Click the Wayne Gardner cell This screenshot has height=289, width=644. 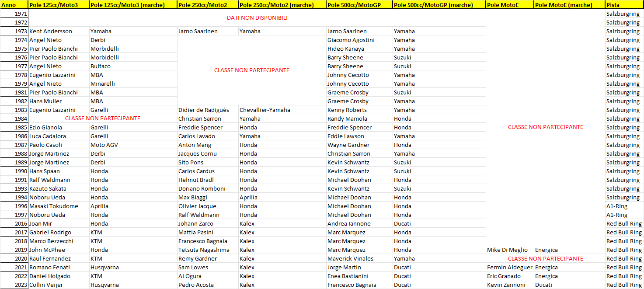359,145
